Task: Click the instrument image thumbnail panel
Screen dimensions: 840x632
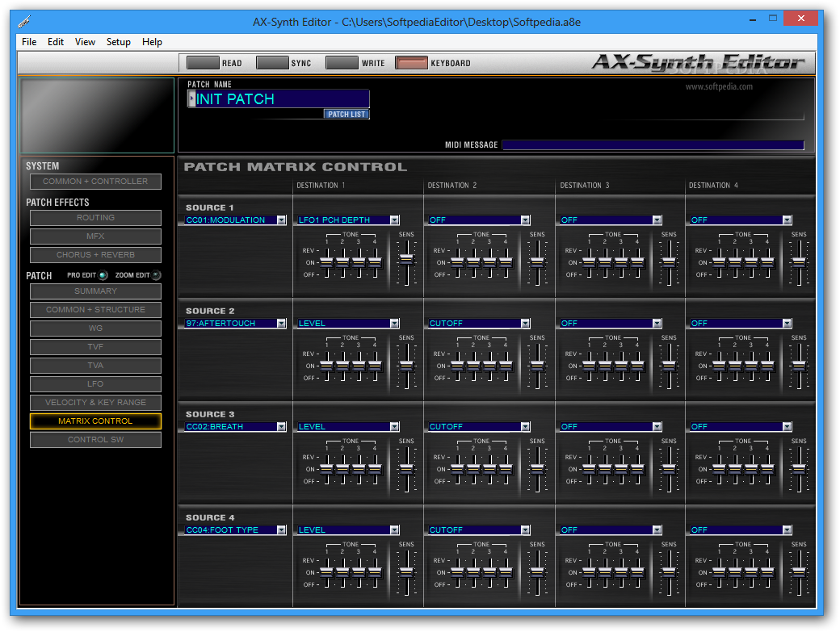Action: pos(97,115)
